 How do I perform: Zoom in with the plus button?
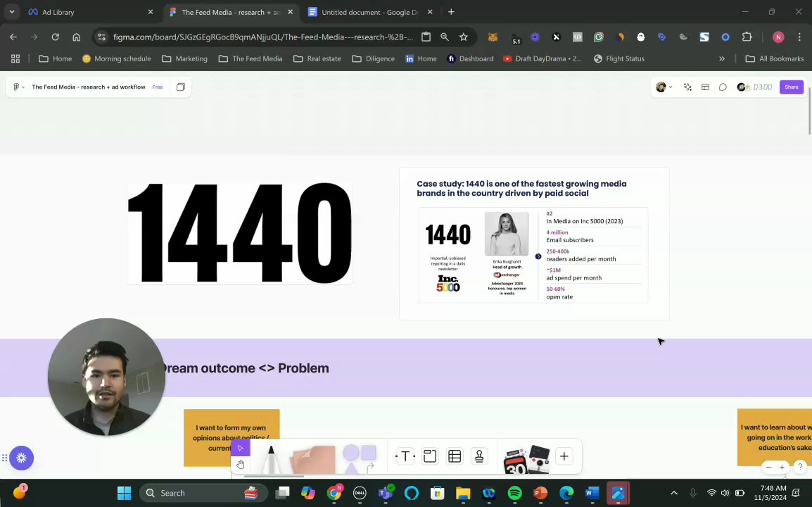(x=782, y=467)
